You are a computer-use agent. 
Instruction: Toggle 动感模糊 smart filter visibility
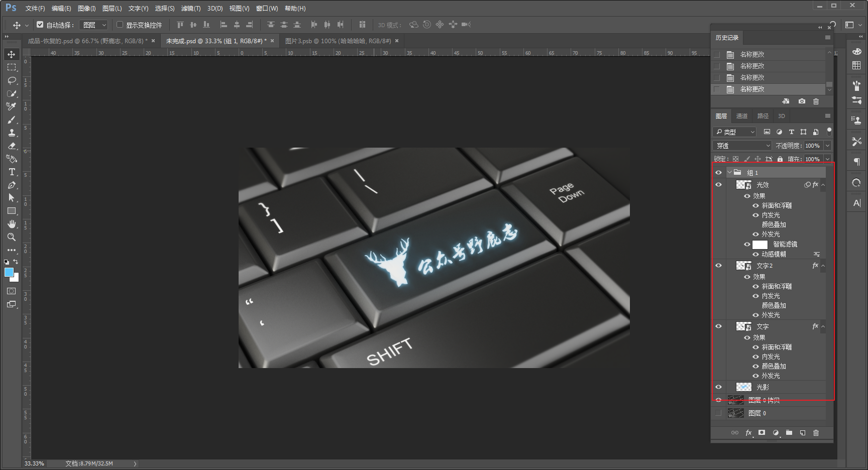755,255
